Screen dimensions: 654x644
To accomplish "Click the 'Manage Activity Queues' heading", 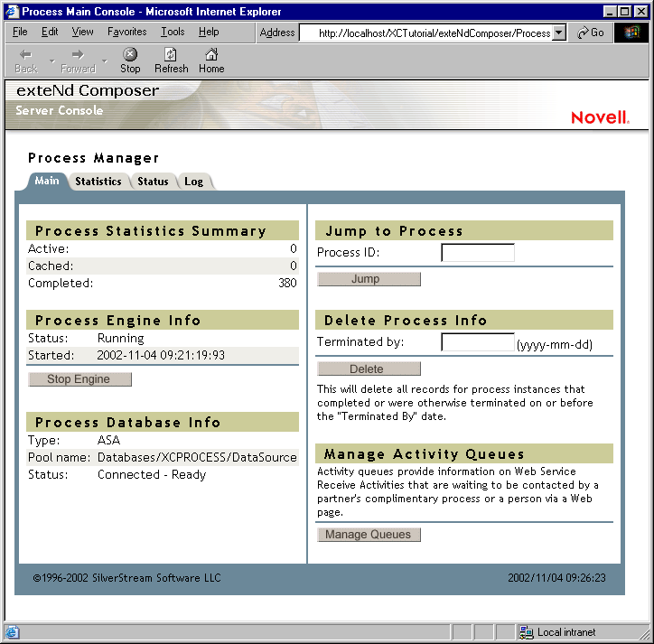I will click(x=425, y=454).
